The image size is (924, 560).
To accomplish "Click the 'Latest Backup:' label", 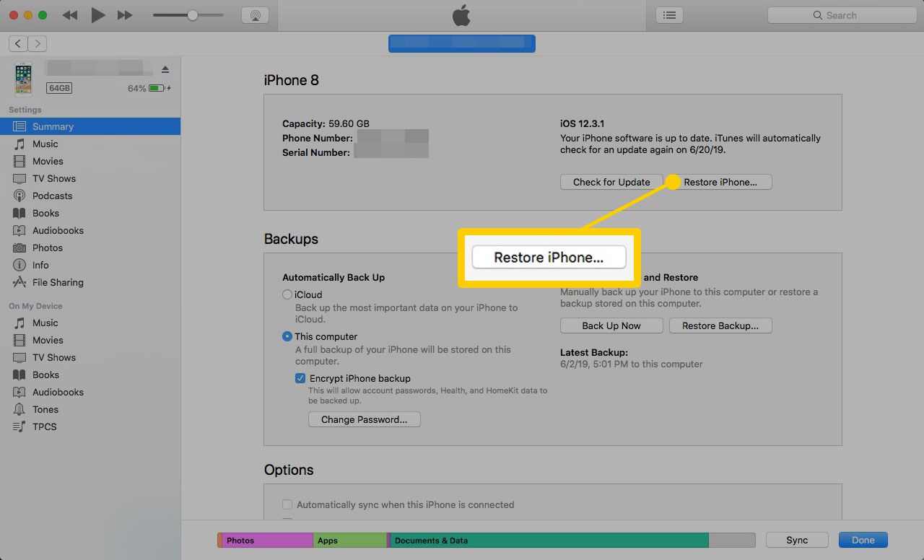I will click(x=594, y=352).
